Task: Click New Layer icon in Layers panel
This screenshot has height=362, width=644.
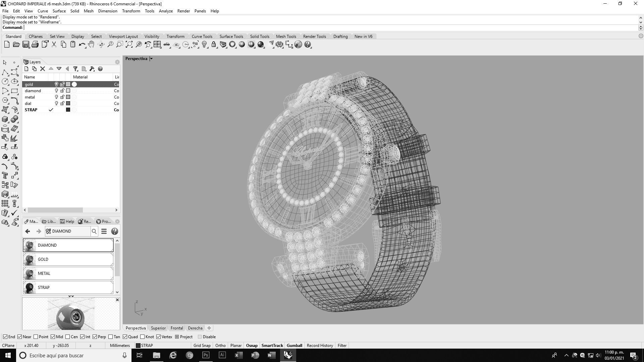Action: click(26, 69)
